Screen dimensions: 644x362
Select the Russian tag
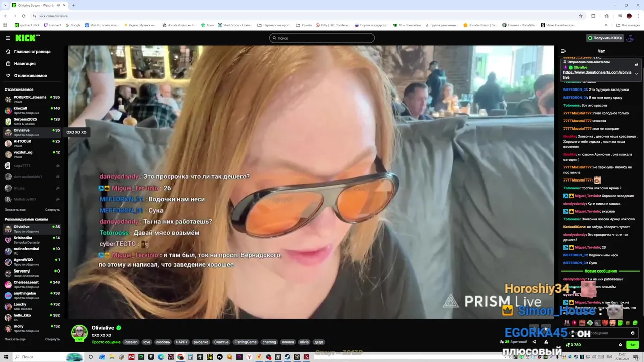(131, 342)
